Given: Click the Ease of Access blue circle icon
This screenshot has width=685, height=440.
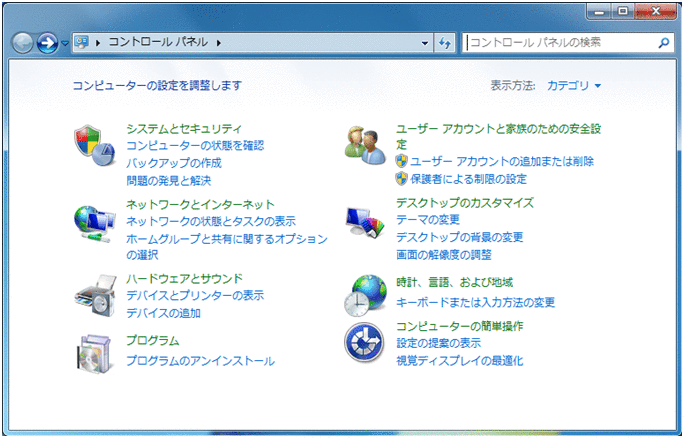Looking at the screenshot, I should [364, 343].
